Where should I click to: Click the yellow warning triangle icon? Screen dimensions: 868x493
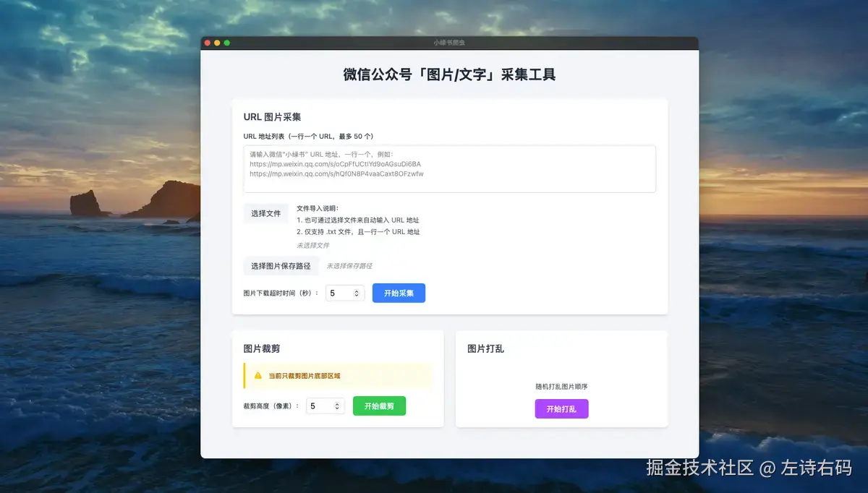point(258,376)
